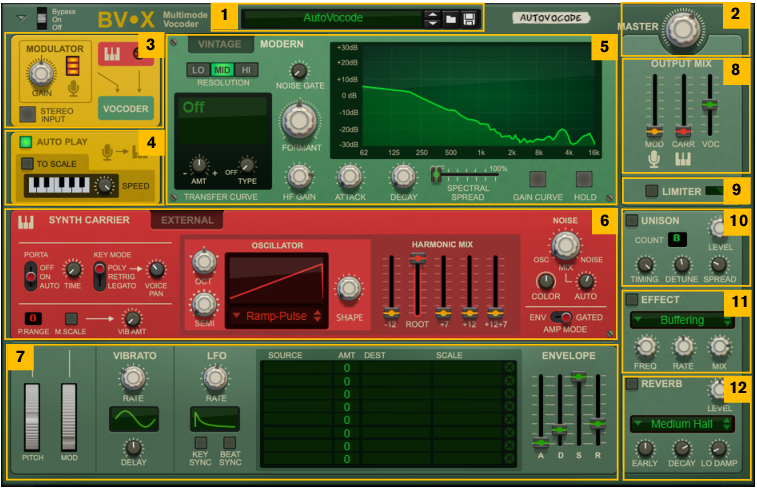Viewport: 757px width, 488px height.
Task: Enable the Limiter
Action: coord(651,192)
